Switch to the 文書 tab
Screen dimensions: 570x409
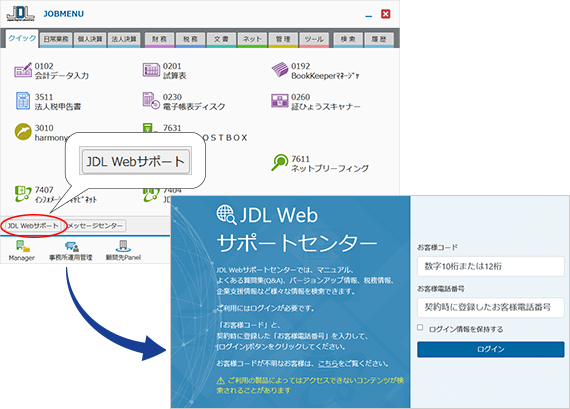coord(221,39)
